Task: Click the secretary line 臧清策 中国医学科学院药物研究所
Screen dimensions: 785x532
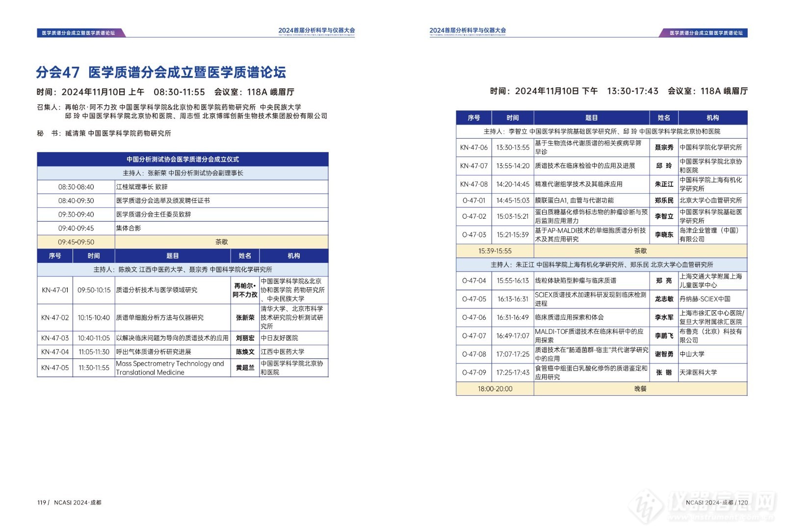Action: 118,133
